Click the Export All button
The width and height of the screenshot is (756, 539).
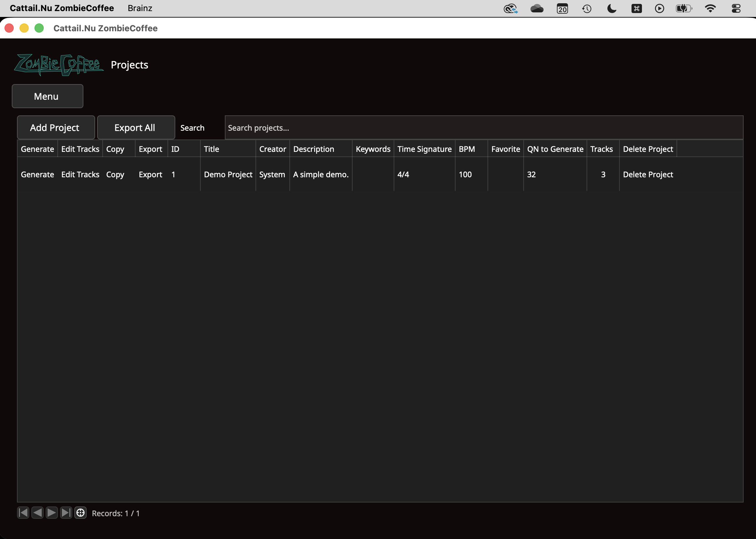pyautogui.click(x=136, y=127)
